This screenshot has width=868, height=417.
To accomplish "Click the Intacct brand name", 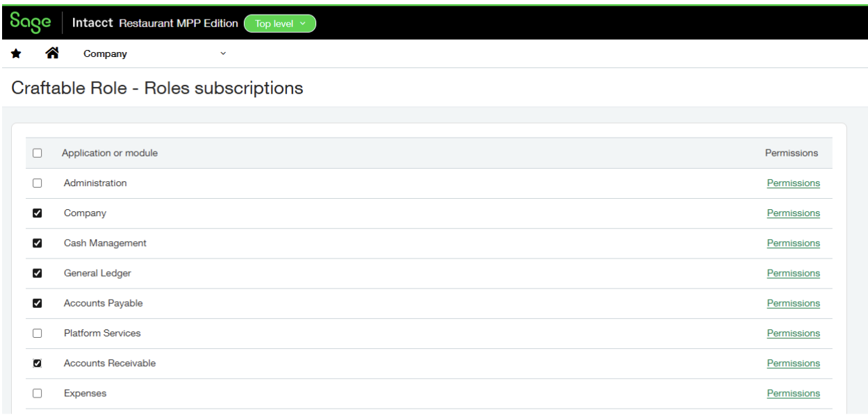I will (91, 22).
